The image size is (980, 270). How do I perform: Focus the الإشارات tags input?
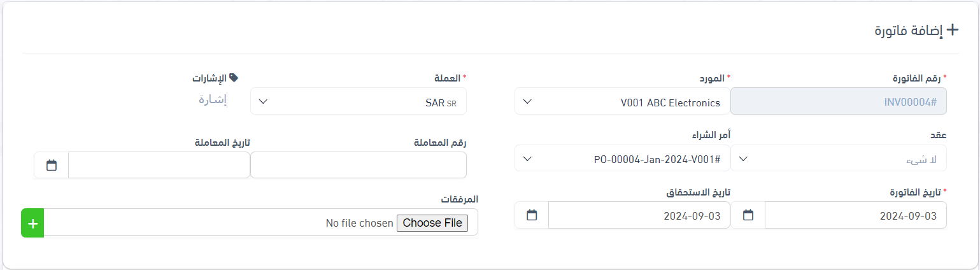[213, 100]
